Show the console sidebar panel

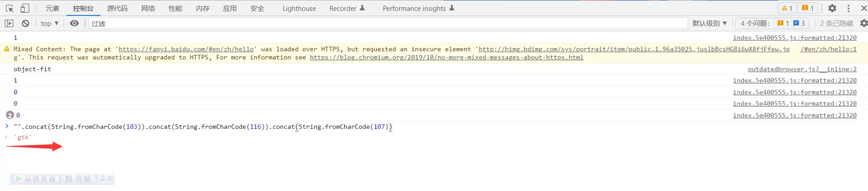(9, 24)
